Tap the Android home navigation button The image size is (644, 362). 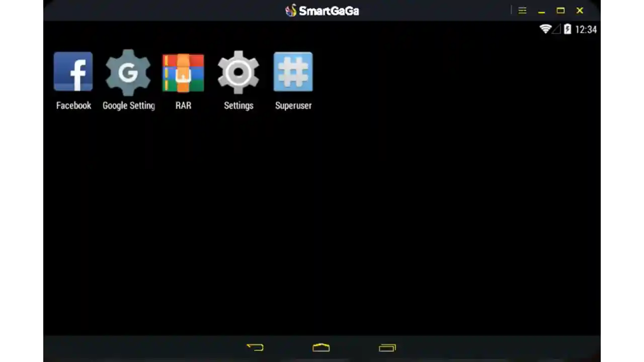(321, 347)
